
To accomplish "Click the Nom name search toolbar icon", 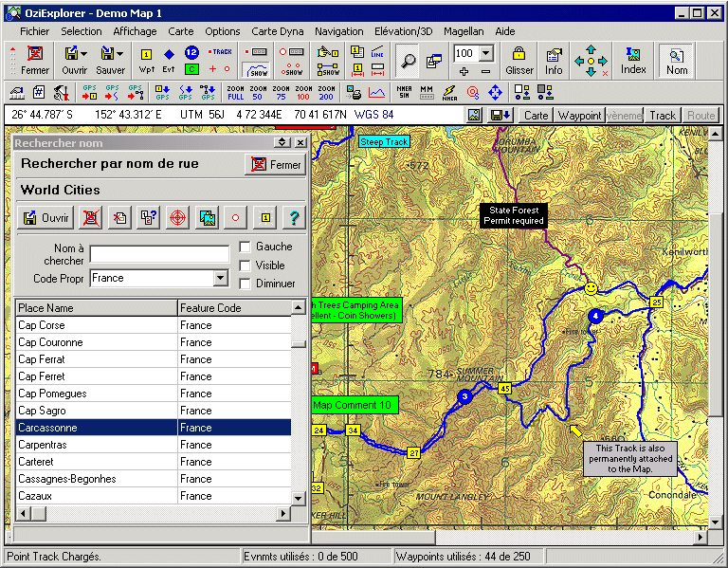I will click(x=677, y=61).
